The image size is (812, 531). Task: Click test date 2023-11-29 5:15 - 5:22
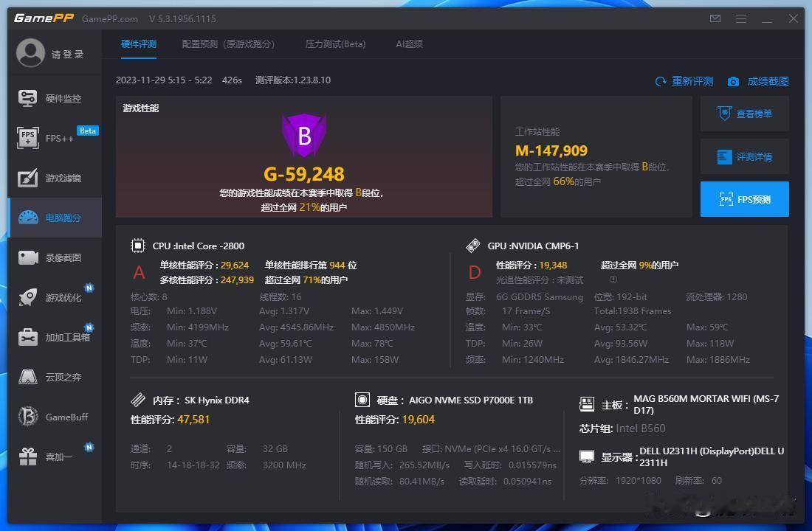click(x=164, y=80)
